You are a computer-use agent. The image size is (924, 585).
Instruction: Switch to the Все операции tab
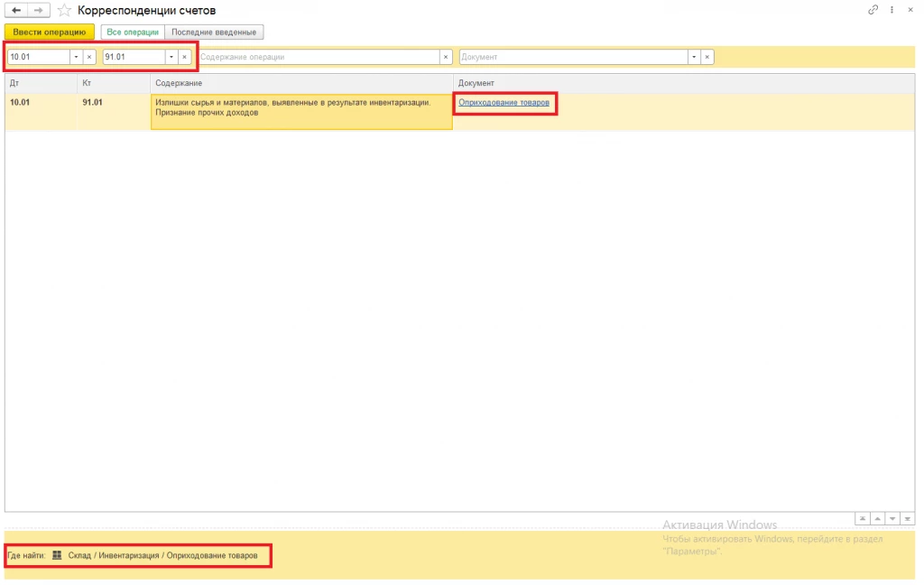click(x=133, y=32)
